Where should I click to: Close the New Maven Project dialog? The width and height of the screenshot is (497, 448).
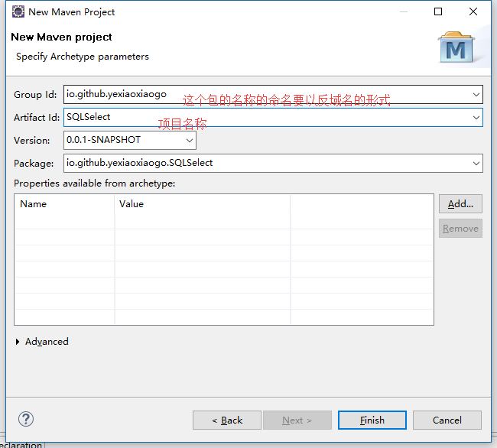click(473, 11)
